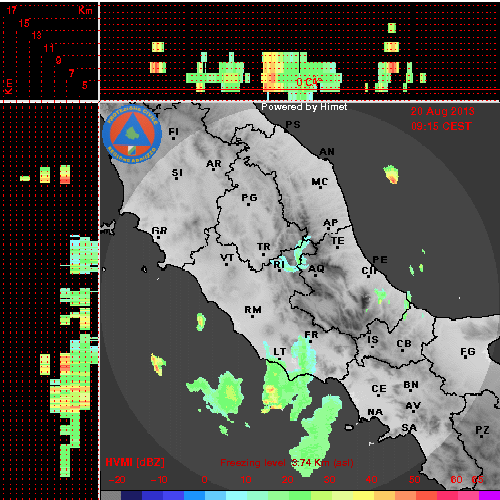Click the AQ city marker

(315, 275)
